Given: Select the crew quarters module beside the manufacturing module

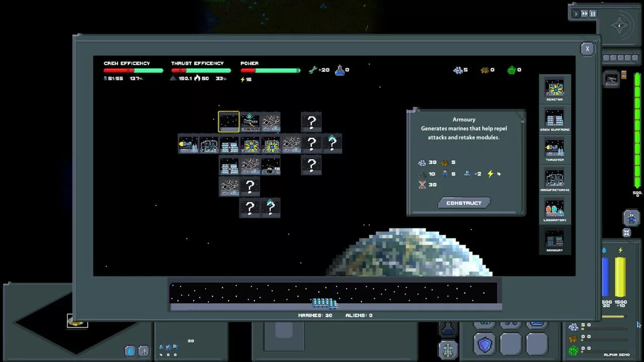Looking at the screenshot, I should 229,144.
